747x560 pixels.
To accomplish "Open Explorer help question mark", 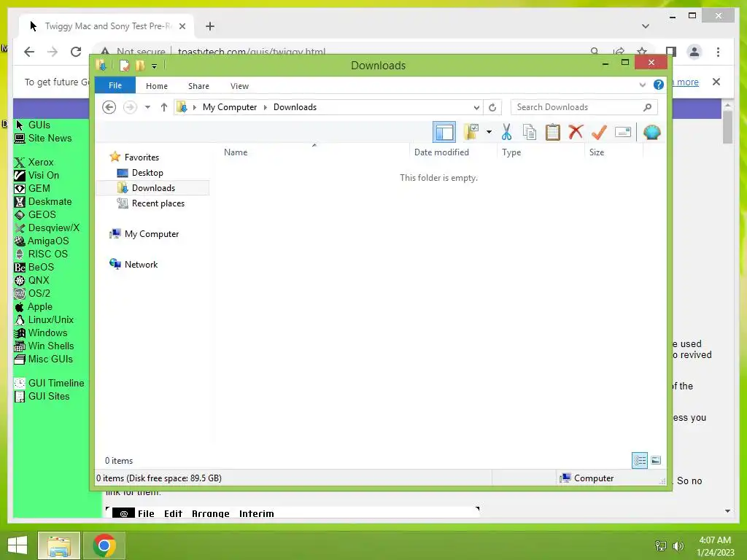I will point(659,85).
